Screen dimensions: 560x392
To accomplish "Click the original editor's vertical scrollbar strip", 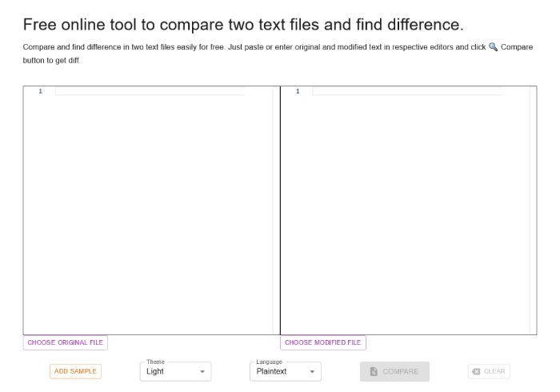I will coord(276,210).
